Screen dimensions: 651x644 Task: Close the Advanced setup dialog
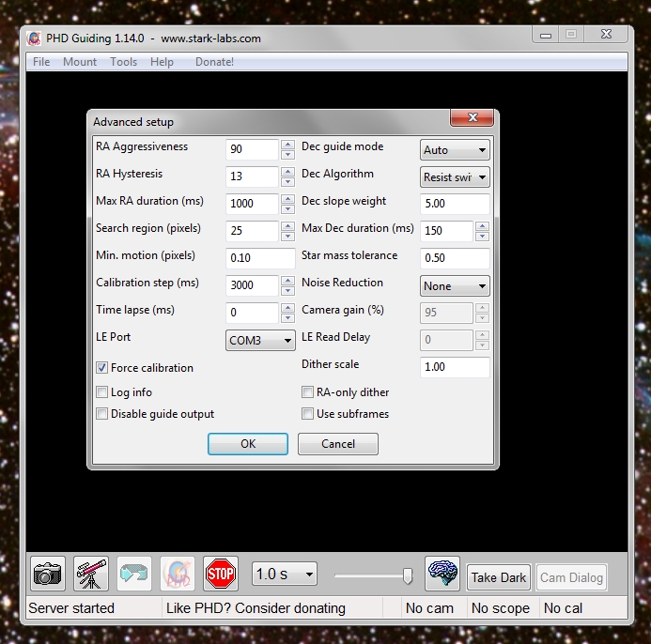pos(473,117)
